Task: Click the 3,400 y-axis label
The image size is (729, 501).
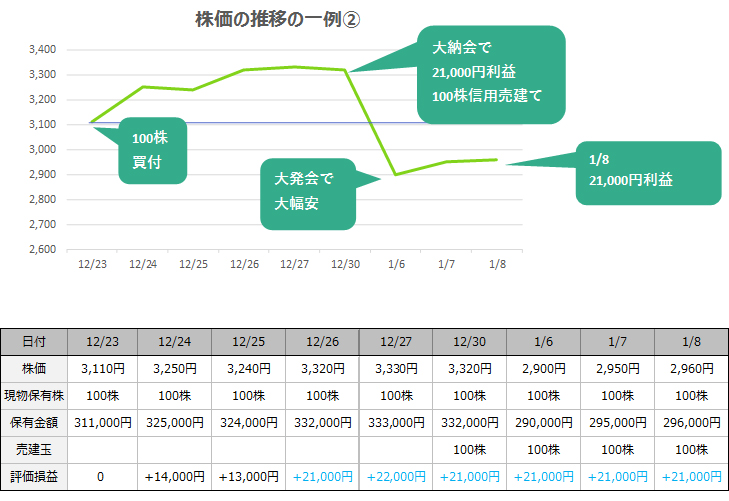Action: point(43,49)
